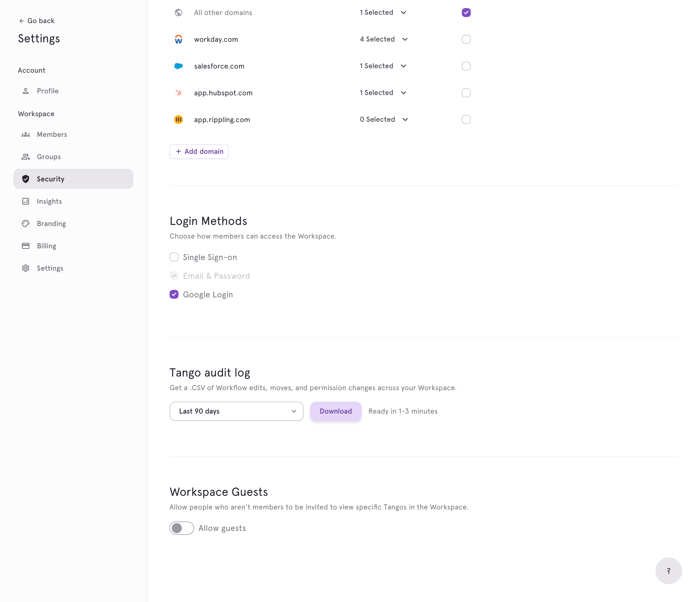Click the Branding palette icon
Viewport: 700px width, 602px height.
point(26,224)
